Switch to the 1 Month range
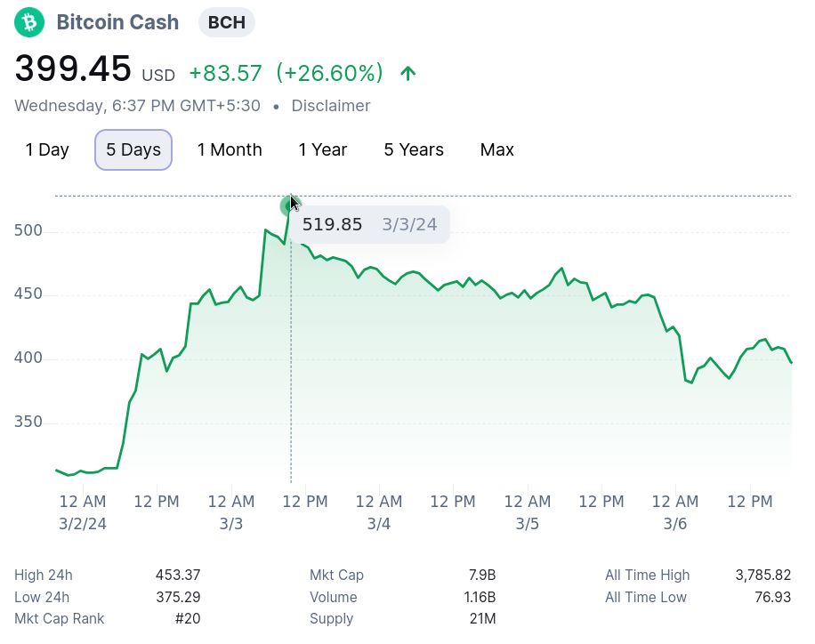This screenshot has width=815, height=644. point(230,149)
